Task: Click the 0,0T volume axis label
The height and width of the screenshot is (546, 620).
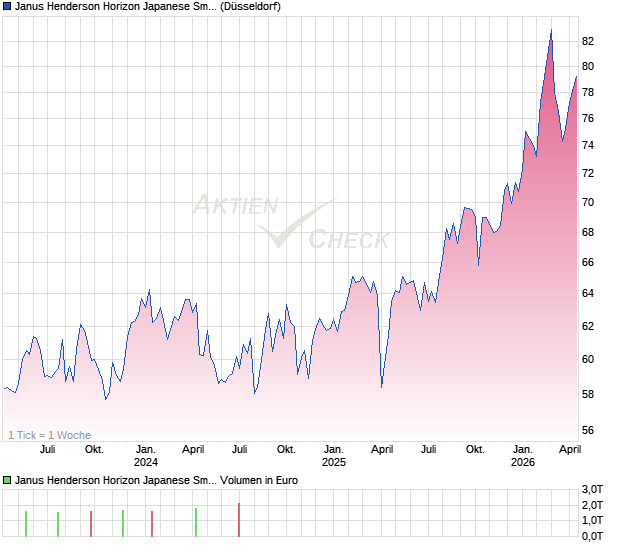Action: pos(592,536)
